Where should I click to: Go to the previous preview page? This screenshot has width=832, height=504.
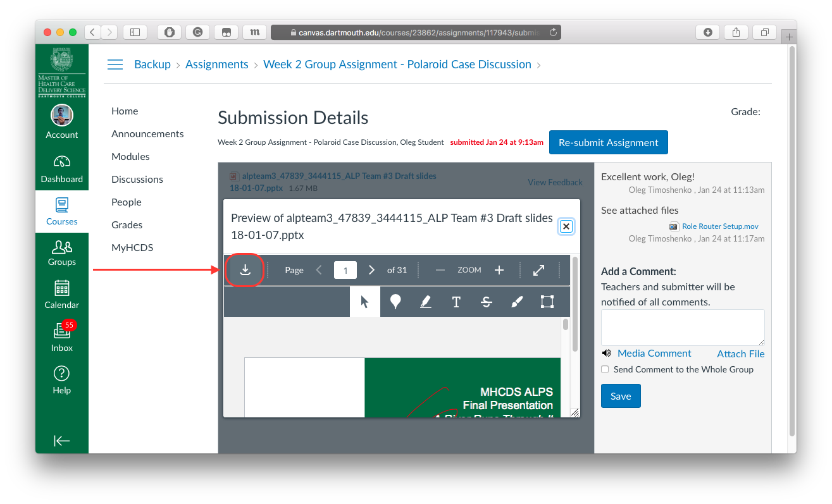[x=319, y=269]
